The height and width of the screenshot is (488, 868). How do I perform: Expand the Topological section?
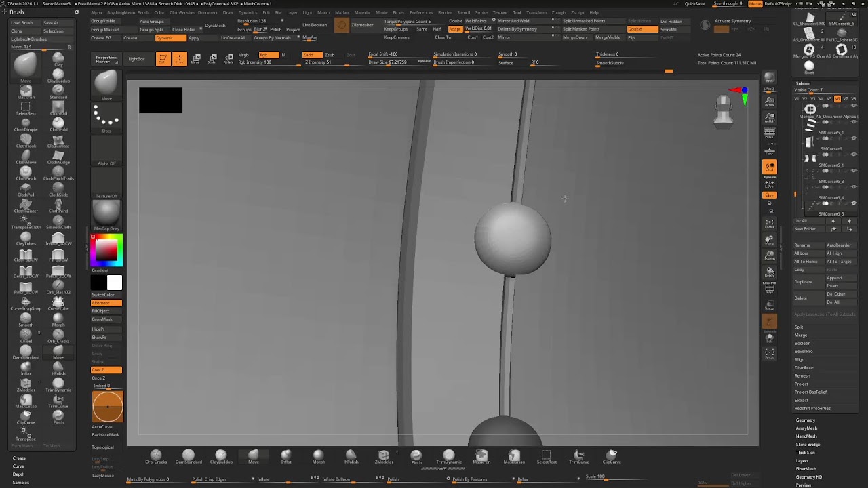point(103,447)
